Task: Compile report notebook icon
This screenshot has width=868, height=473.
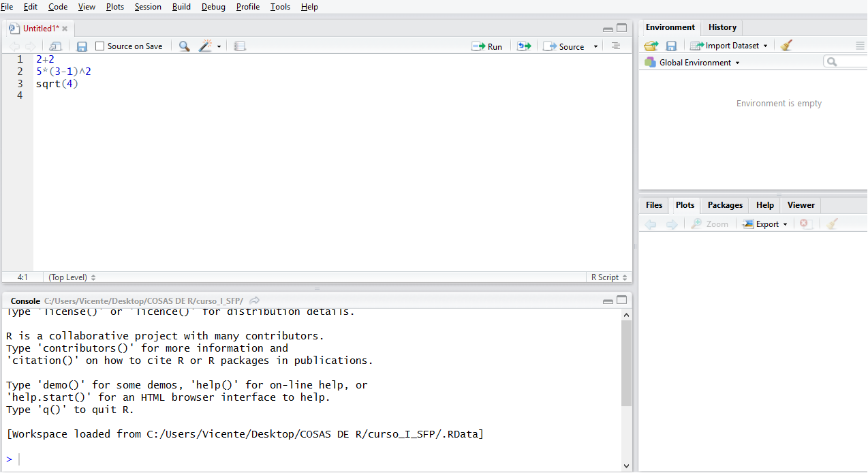Action: point(239,46)
